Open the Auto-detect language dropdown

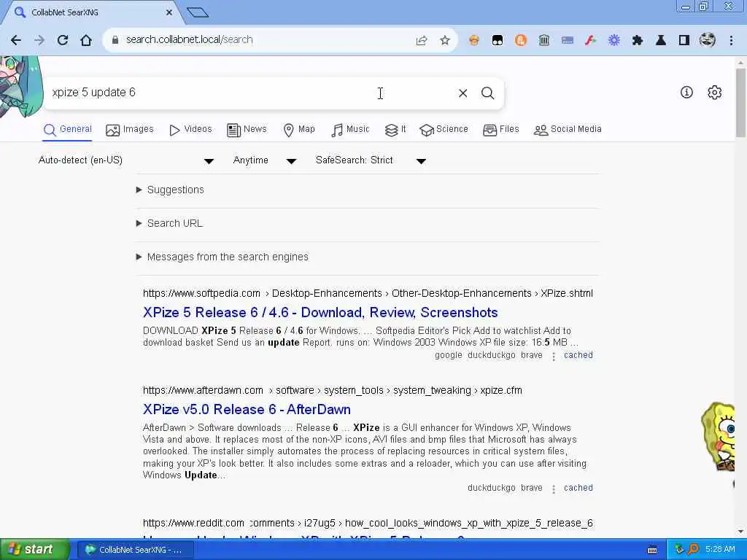coord(126,160)
